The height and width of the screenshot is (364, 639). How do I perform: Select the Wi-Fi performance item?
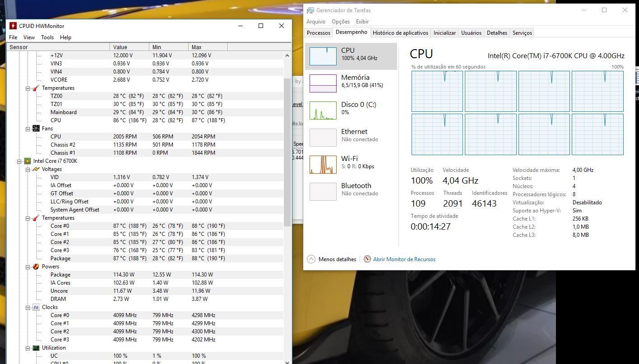pyautogui.click(x=351, y=165)
